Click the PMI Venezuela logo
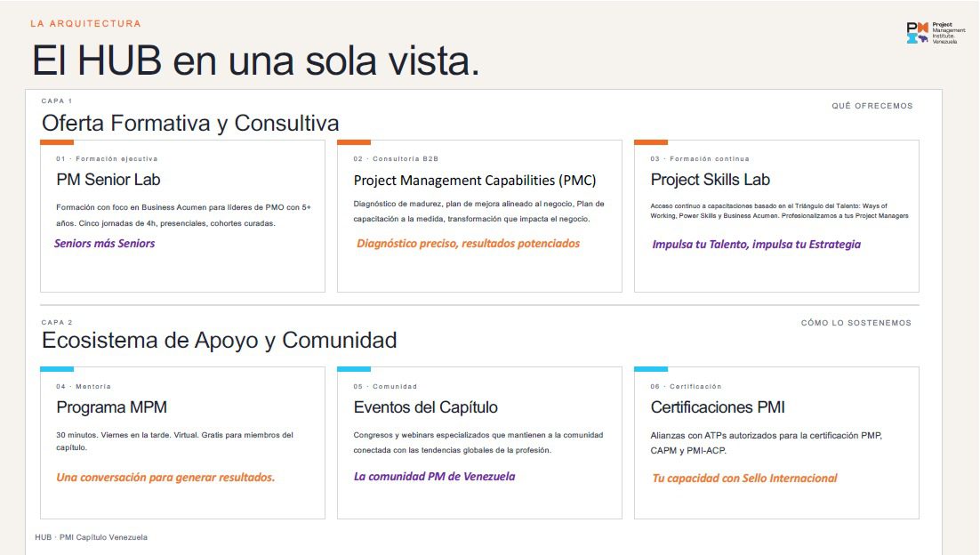 pos(936,33)
